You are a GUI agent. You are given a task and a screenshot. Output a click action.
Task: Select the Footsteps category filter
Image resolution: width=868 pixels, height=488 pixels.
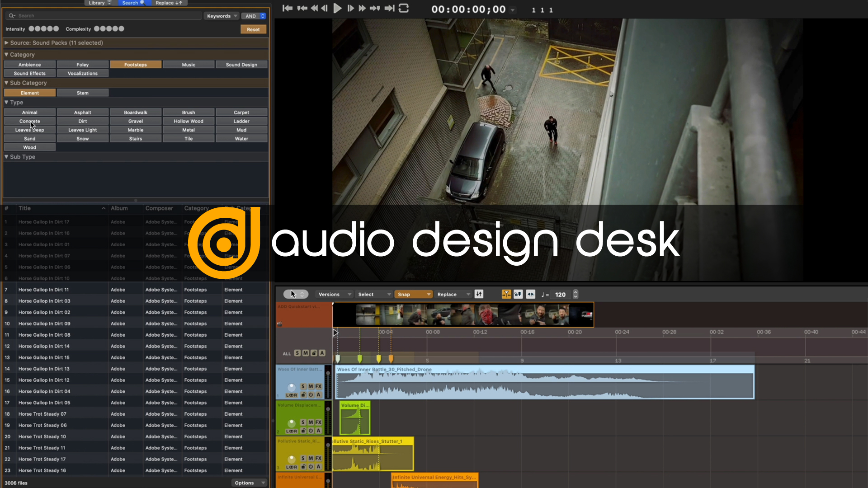pos(136,65)
